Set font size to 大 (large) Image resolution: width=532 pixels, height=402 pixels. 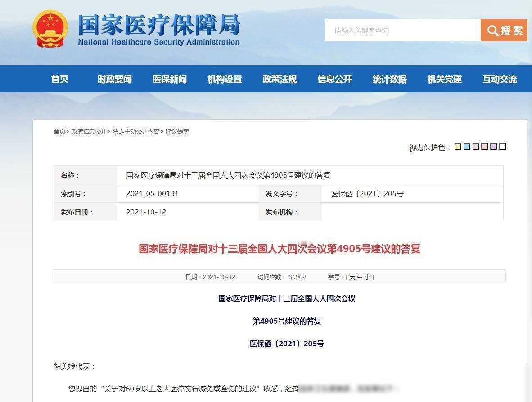pyautogui.click(x=352, y=277)
